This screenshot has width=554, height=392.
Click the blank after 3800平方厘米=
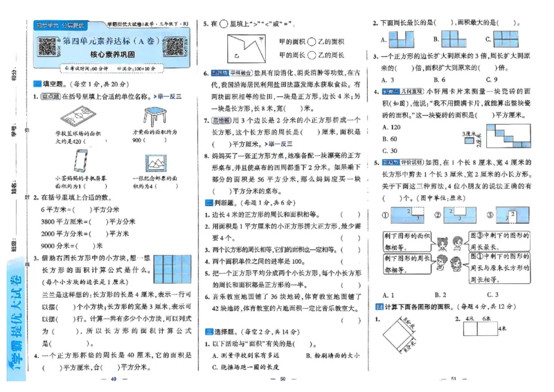[x=98, y=222]
